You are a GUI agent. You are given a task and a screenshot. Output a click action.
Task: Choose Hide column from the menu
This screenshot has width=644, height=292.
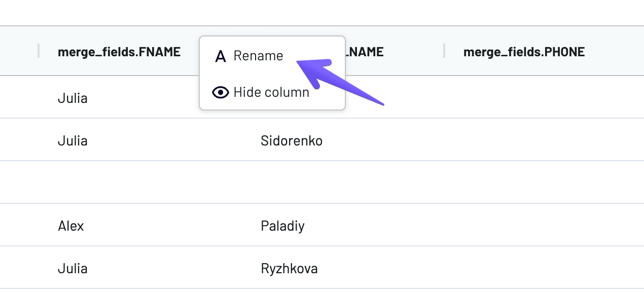coord(271,92)
